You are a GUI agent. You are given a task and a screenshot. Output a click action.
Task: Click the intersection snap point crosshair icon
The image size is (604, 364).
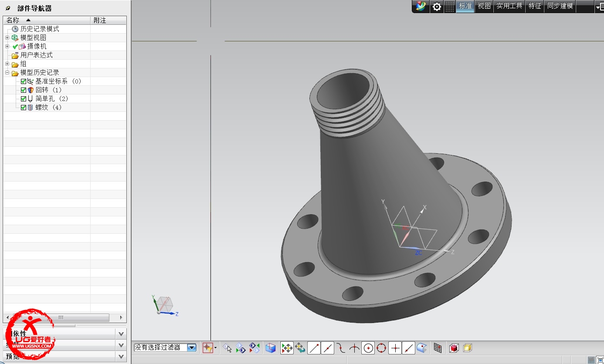(395, 348)
